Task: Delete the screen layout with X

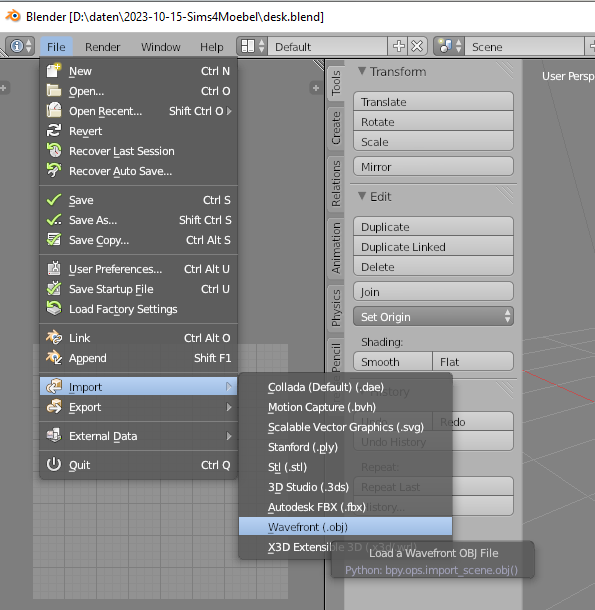Action: 417,46
